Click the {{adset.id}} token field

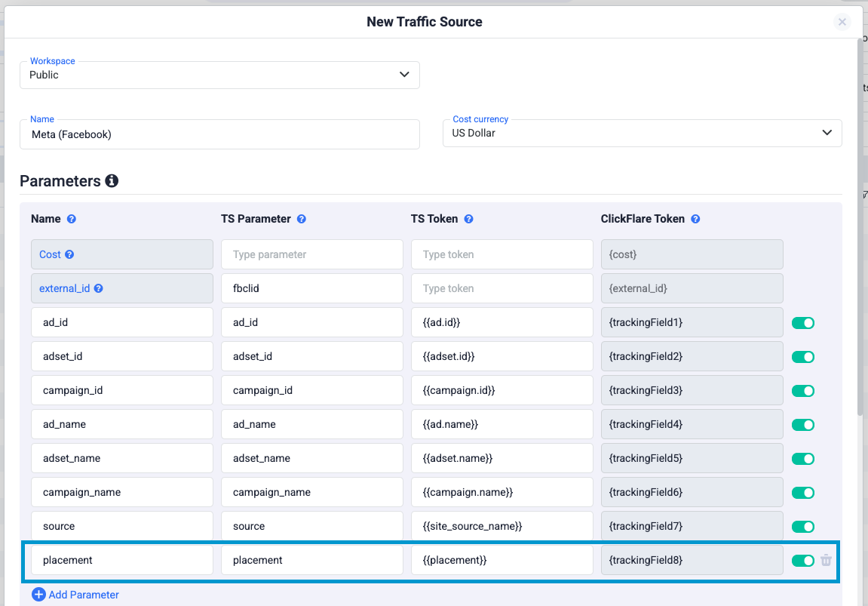(501, 356)
